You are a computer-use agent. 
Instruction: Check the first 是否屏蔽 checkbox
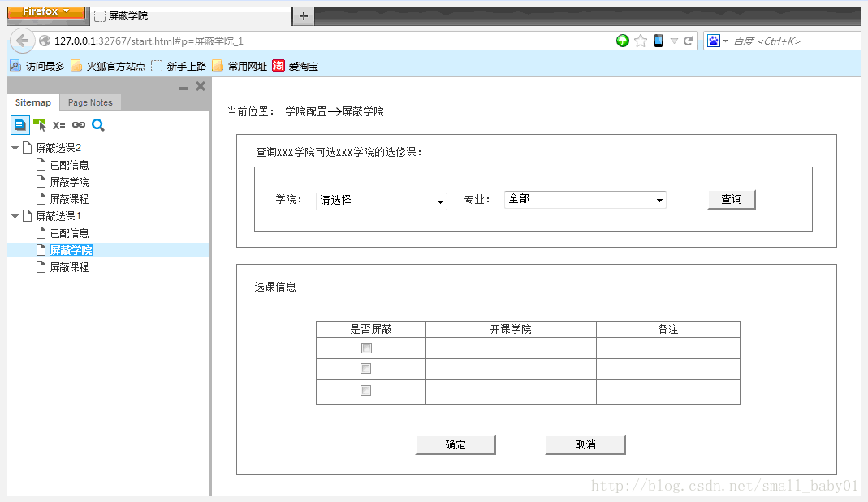click(x=366, y=348)
